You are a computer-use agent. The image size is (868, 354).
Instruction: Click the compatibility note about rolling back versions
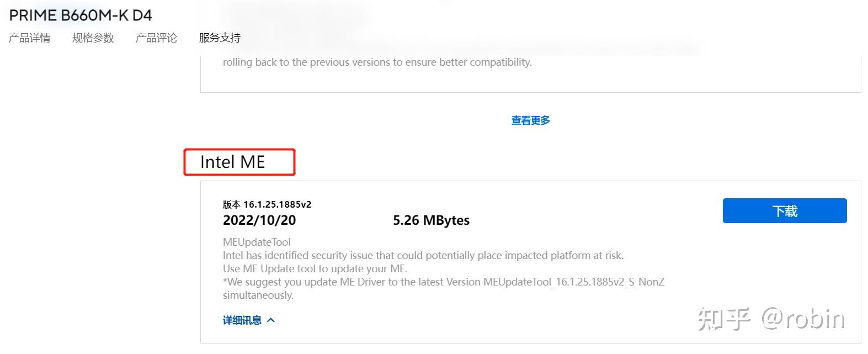point(376,62)
